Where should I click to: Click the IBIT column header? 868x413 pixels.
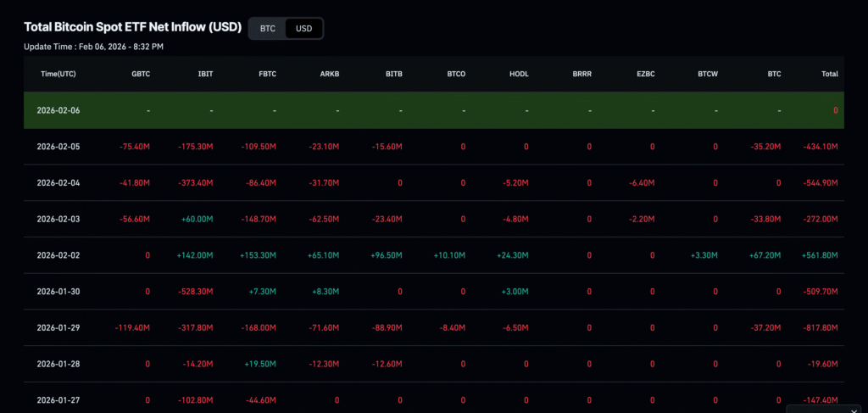tap(204, 74)
